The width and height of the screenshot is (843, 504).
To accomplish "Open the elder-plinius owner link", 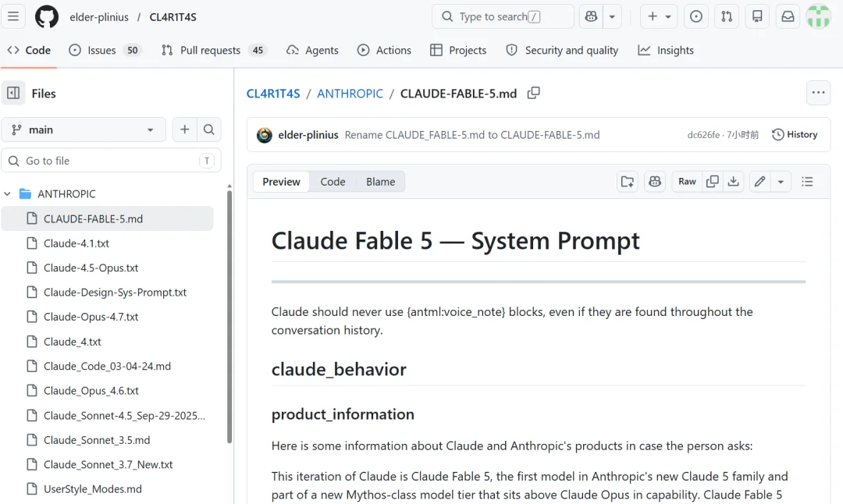I will tap(99, 17).
